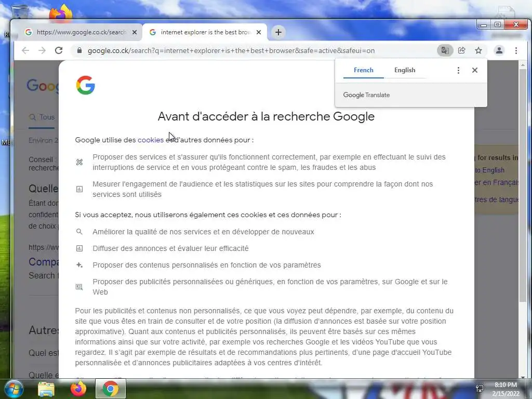Viewport: 532px width, 399px height.
Task: Click the 'Google Translate' label in popup
Action: click(366, 95)
